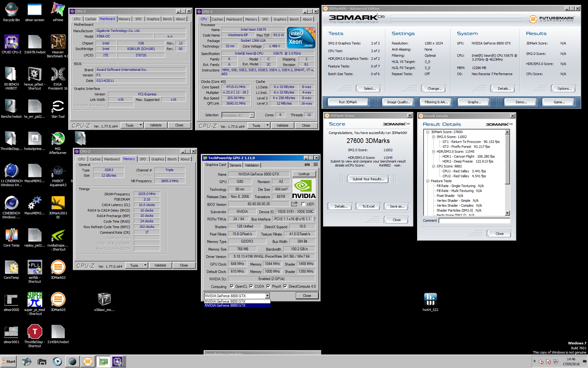Click the Submit Your Results button
This screenshot has width=588, height=368.
pyautogui.click(x=368, y=179)
